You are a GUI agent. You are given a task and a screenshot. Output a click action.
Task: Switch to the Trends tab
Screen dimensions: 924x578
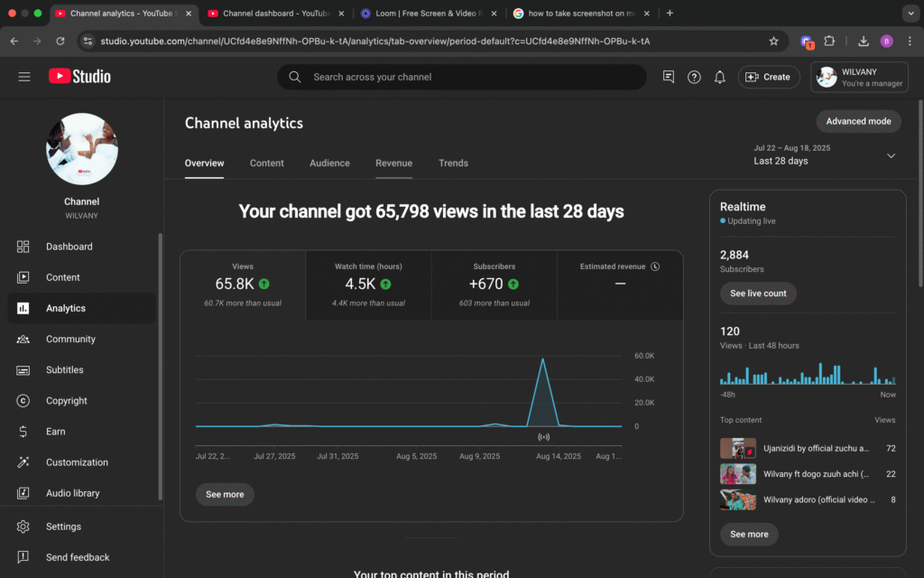point(453,163)
